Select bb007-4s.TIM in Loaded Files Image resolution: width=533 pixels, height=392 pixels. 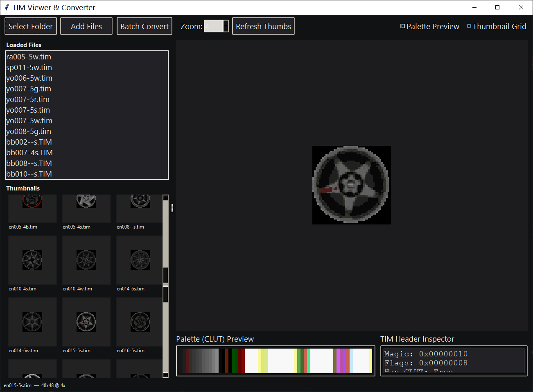point(87,153)
